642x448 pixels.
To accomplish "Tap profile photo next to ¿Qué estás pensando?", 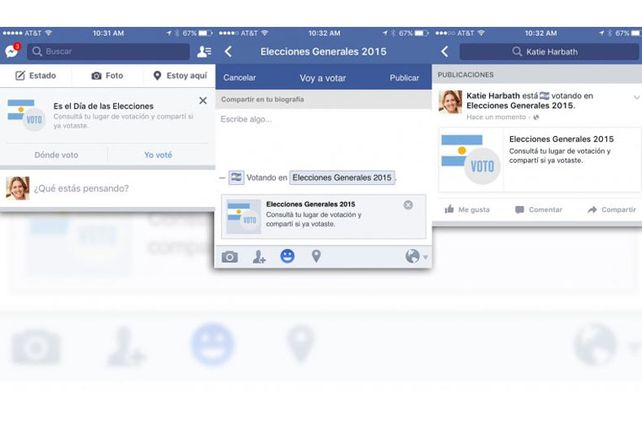I will (18, 188).
